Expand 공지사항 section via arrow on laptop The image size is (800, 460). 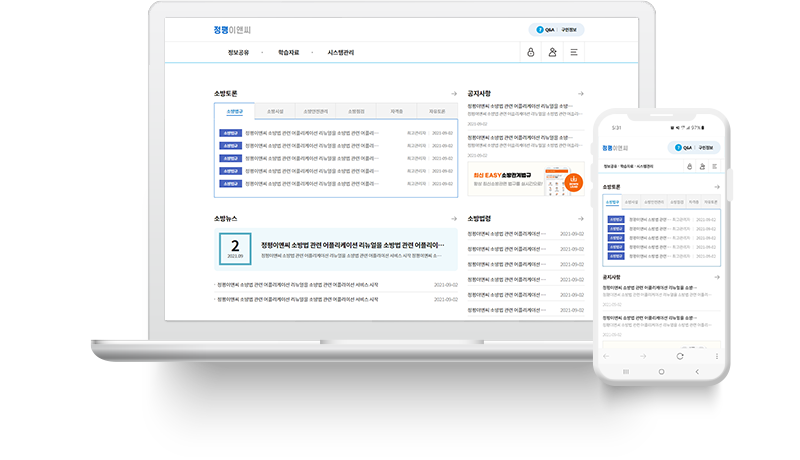[580, 93]
